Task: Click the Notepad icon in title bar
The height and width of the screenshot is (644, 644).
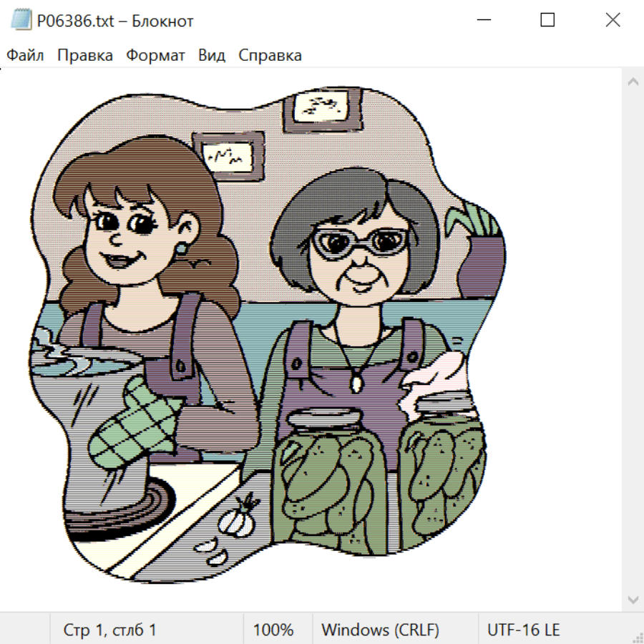Action: coord(20,21)
